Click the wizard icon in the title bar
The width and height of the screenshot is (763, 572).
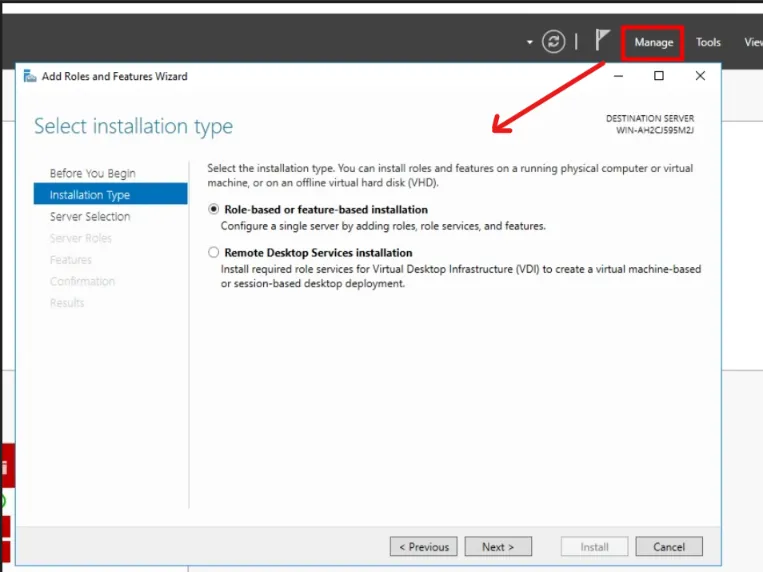tap(30, 76)
